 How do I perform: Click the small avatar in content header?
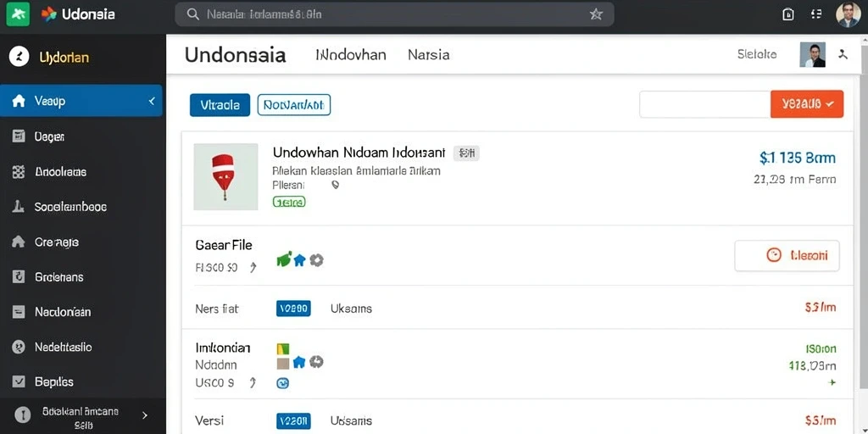[x=813, y=55]
